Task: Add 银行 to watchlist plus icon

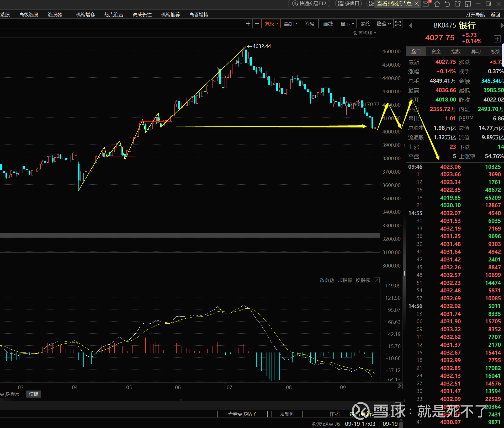Action: point(497,39)
